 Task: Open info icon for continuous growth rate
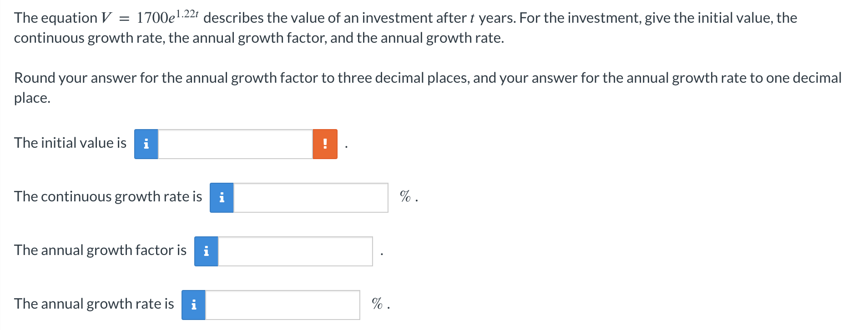(222, 198)
